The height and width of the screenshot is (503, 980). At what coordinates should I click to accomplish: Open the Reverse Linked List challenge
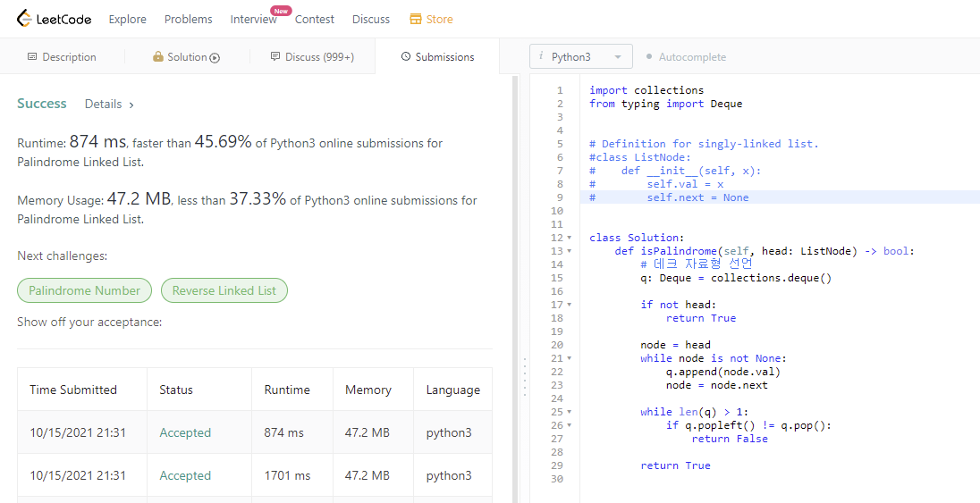(x=224, y=290)
